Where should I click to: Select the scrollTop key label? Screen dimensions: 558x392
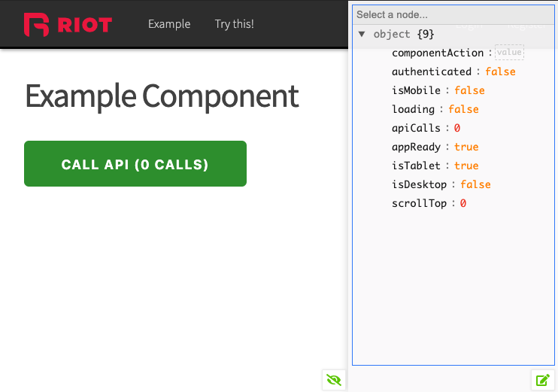pyautogui.click(x=419, y=203)
